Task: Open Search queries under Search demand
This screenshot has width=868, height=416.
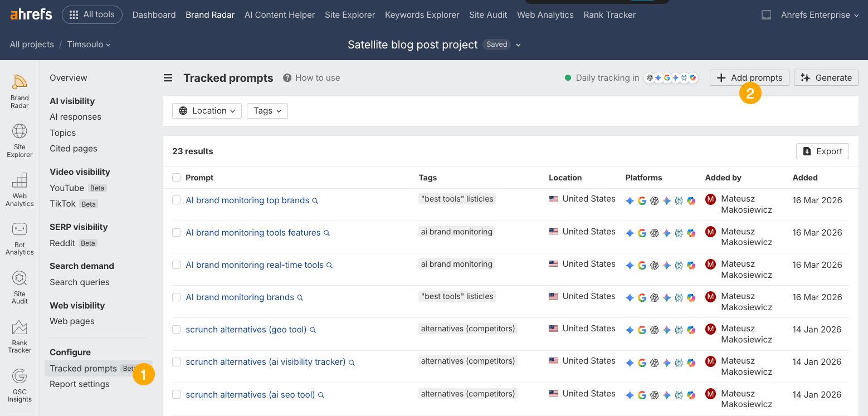Action: (80, 282)
